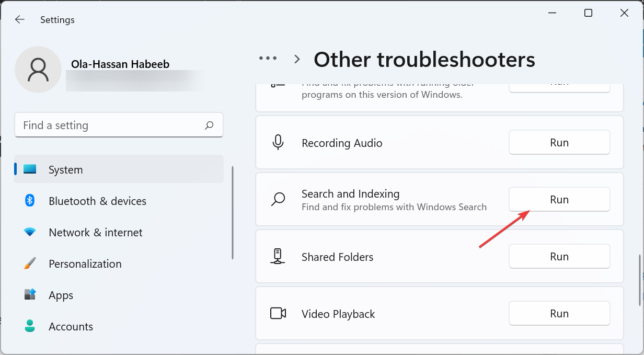
Task: Click the Other troubleshooters heading
Action: (424, 60)
